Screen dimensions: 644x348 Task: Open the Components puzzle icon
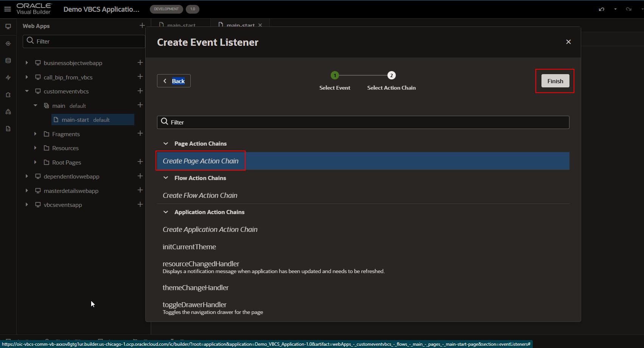tap(8, 95)
